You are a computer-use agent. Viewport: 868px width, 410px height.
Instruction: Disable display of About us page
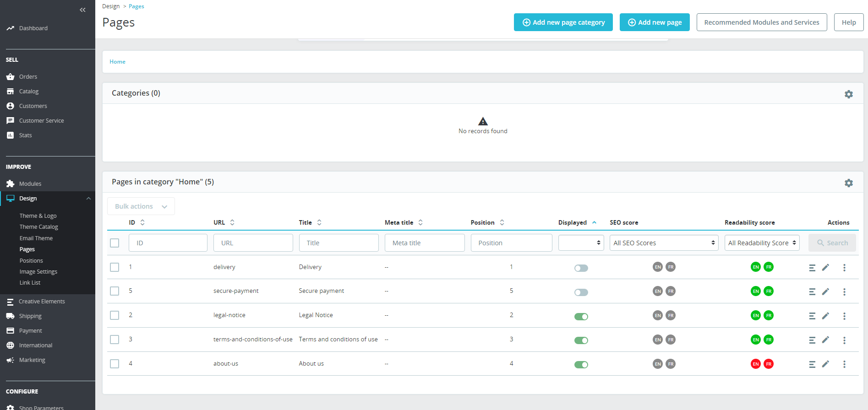[581, 365]
